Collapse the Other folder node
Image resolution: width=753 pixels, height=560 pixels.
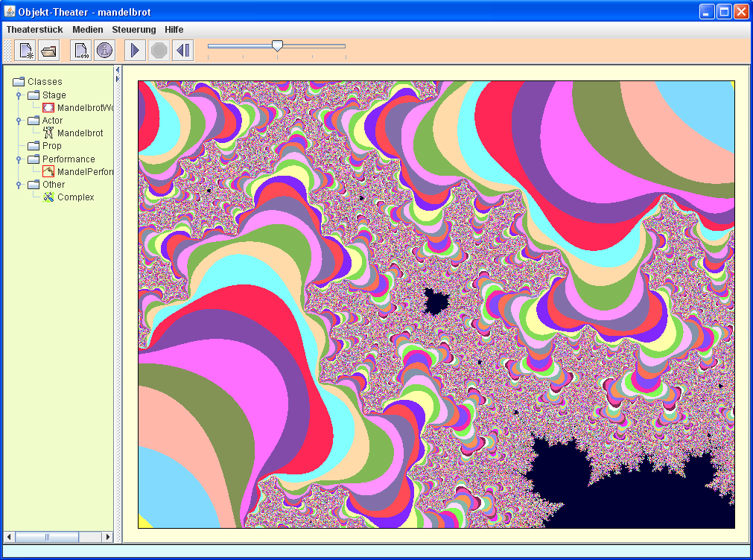pyautogui.click(x=19, y=185)
